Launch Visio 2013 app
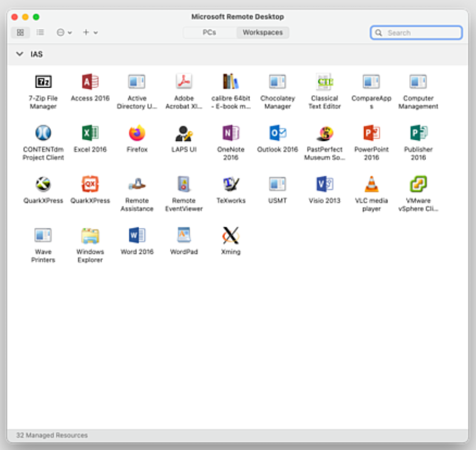 click(x=325, y=184)
